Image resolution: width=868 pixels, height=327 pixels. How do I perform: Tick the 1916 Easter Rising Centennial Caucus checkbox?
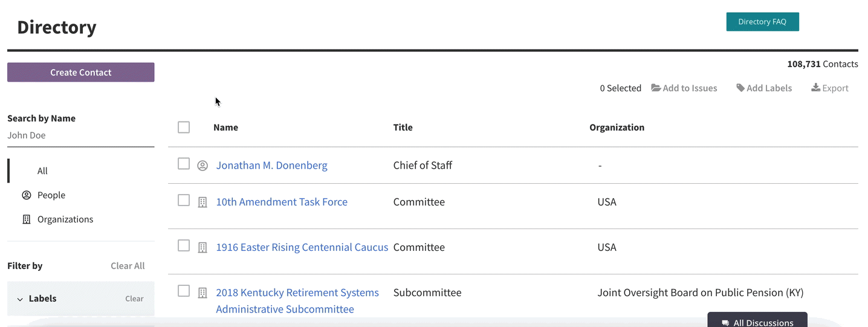pyautogui.click(x=184, y=245)
